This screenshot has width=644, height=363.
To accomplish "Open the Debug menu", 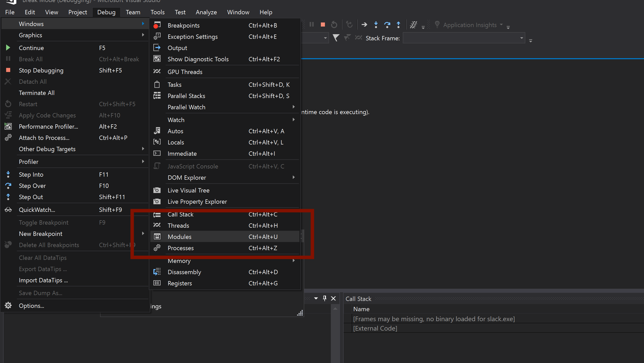I will (106, 12).
